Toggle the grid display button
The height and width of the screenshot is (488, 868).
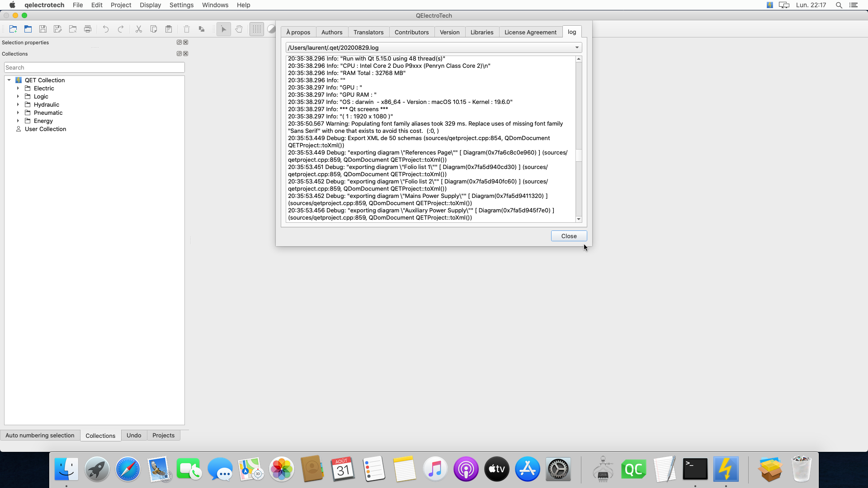click(x=256, y=29)
